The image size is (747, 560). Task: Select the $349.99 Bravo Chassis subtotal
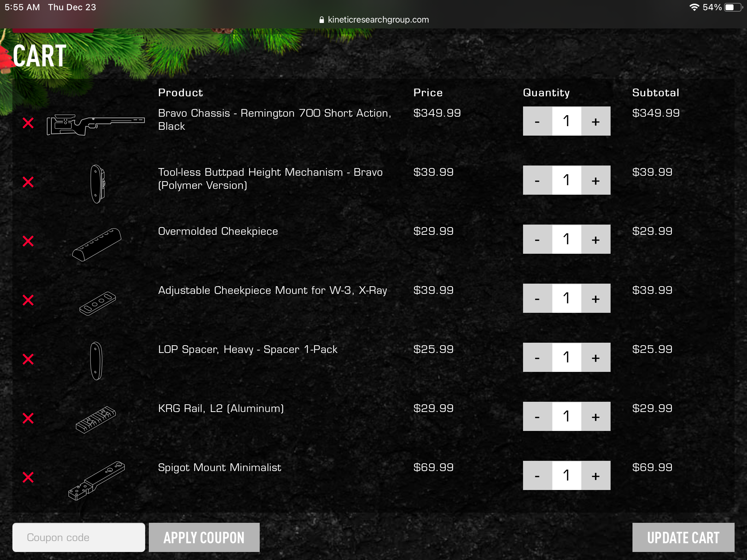(x=656, y=113)
